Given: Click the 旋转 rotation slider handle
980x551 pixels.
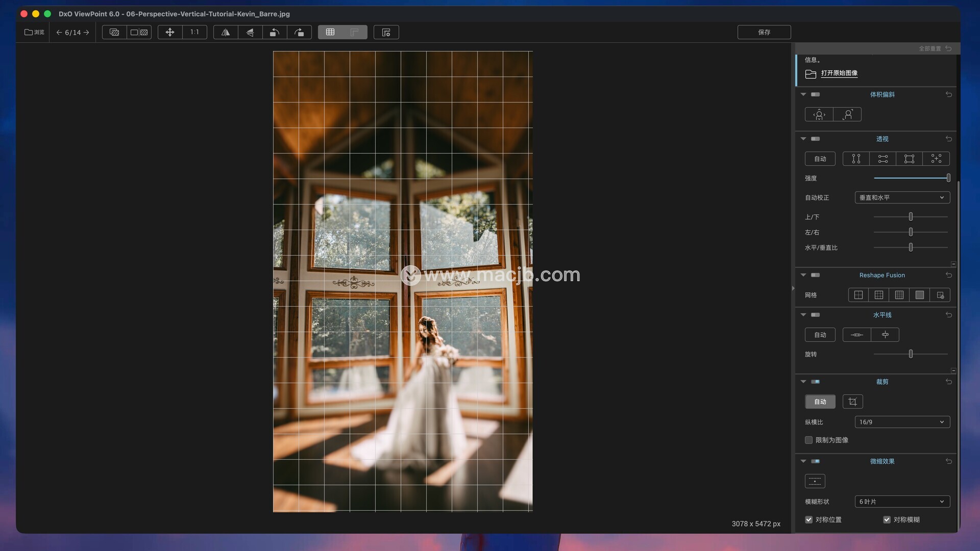Looking at the screenshot, I should pyautogui.click(x=911, y=354).
